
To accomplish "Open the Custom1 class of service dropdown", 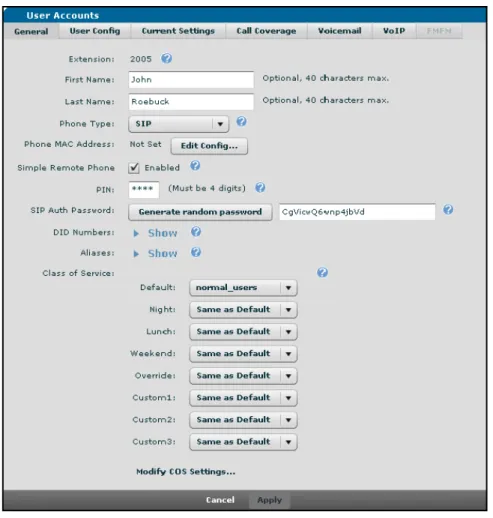I will (x=243, y=398).
